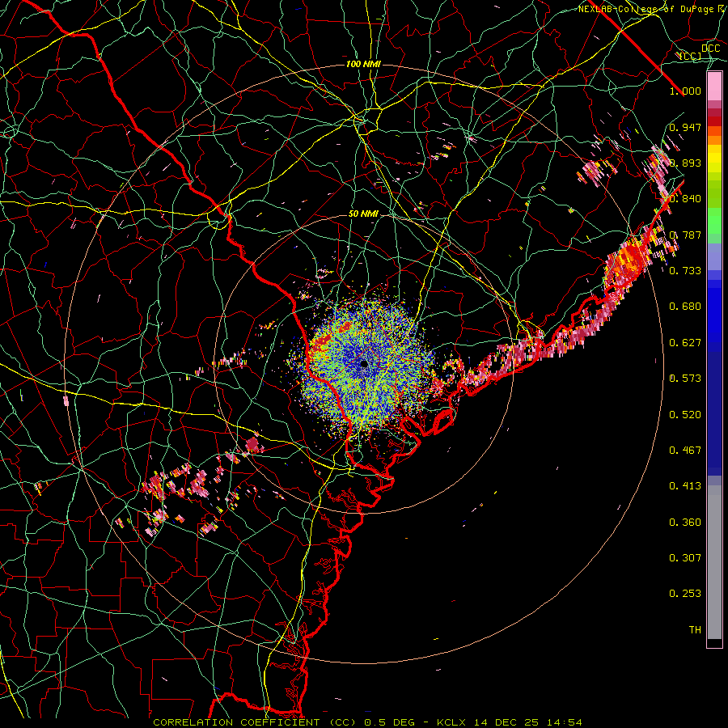This screenshot has height=728, width=728.
Task: Click the 50 NMI range ring label
Action: 363,214
